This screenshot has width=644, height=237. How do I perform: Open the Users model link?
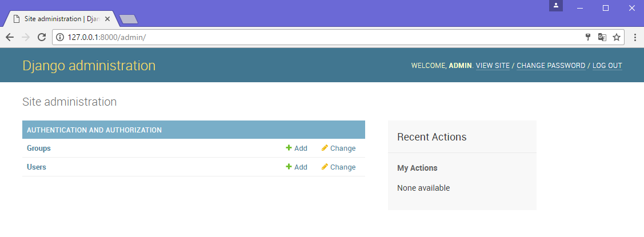point(37,167)
